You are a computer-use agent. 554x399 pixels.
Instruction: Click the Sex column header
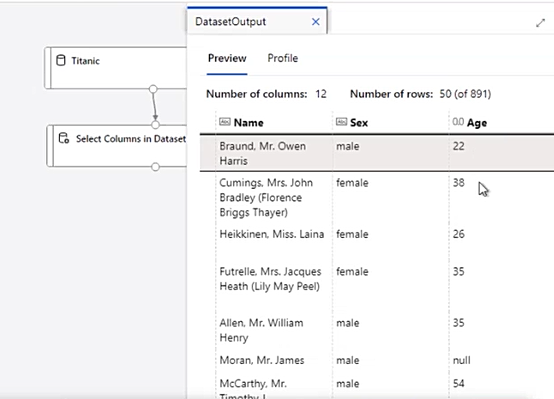(x=359, y=123)
